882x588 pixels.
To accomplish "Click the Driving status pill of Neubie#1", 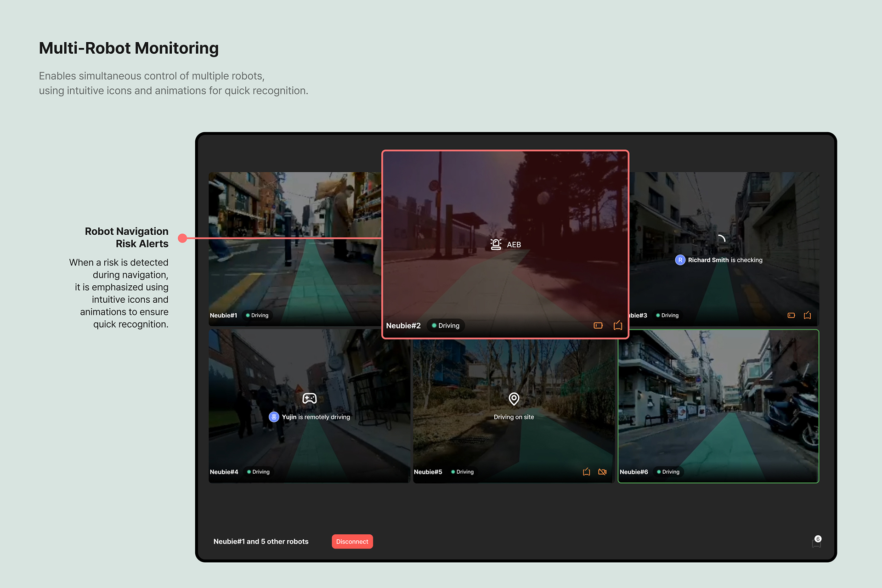I will [x=257, y=316].
